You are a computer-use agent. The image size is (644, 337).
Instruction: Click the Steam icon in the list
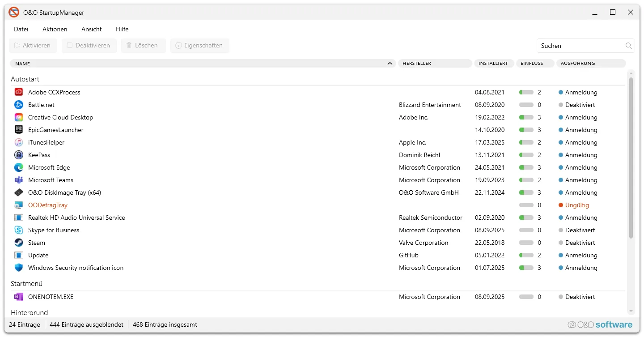[19, 243]
